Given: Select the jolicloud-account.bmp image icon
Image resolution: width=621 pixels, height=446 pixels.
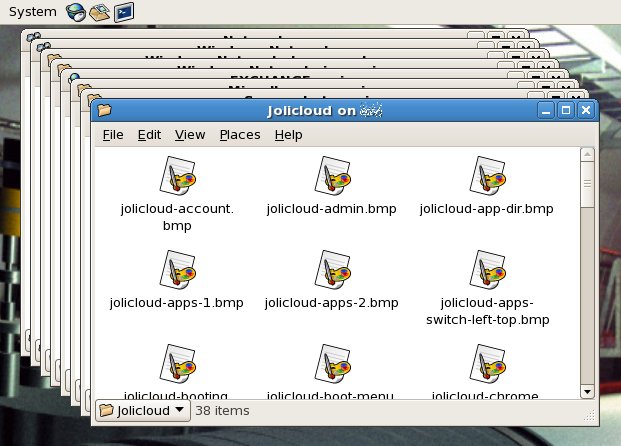Looking at the screenshot, I should pyautogui.click(x=177, y=175).
